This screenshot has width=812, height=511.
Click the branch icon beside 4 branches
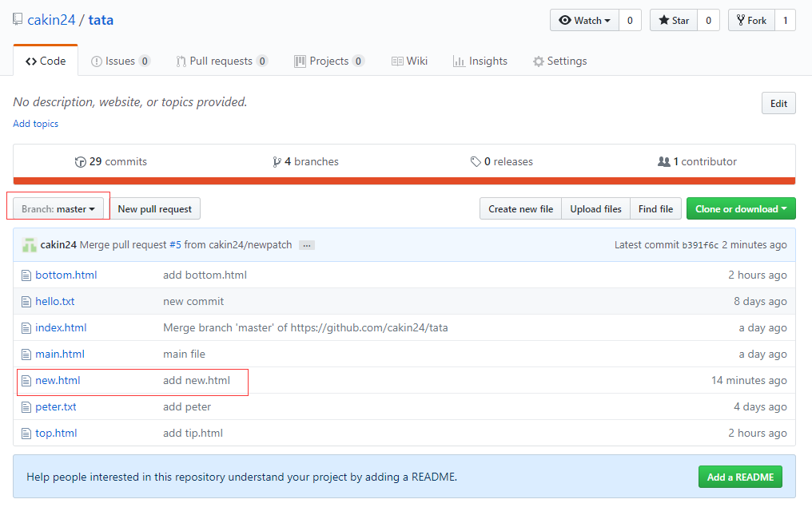[277, 162]
